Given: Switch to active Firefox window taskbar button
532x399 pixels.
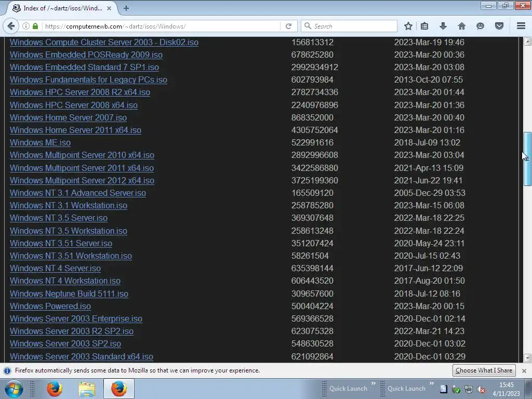Looking at the screenshot, I should 119,389.
